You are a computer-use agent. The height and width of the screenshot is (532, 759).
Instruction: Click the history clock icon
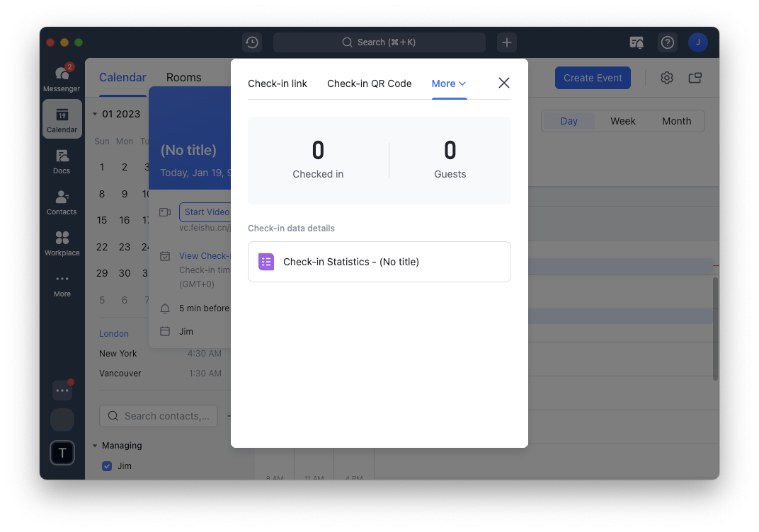tap(252, 42)
